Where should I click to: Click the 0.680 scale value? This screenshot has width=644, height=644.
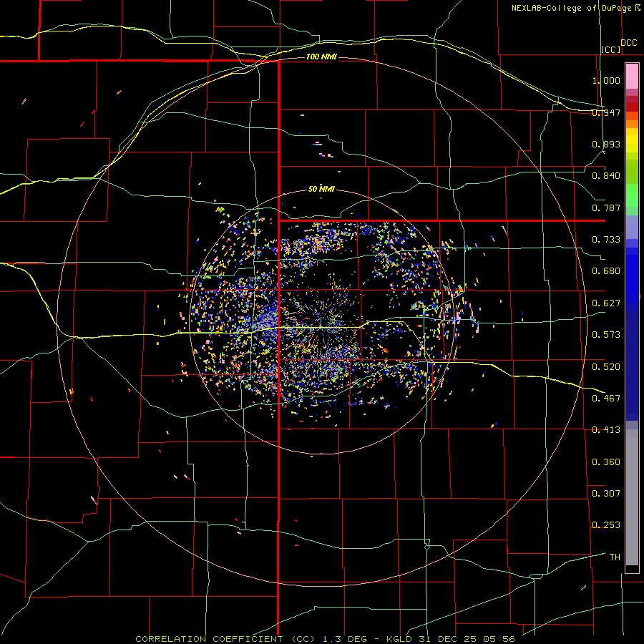(606, 271)
